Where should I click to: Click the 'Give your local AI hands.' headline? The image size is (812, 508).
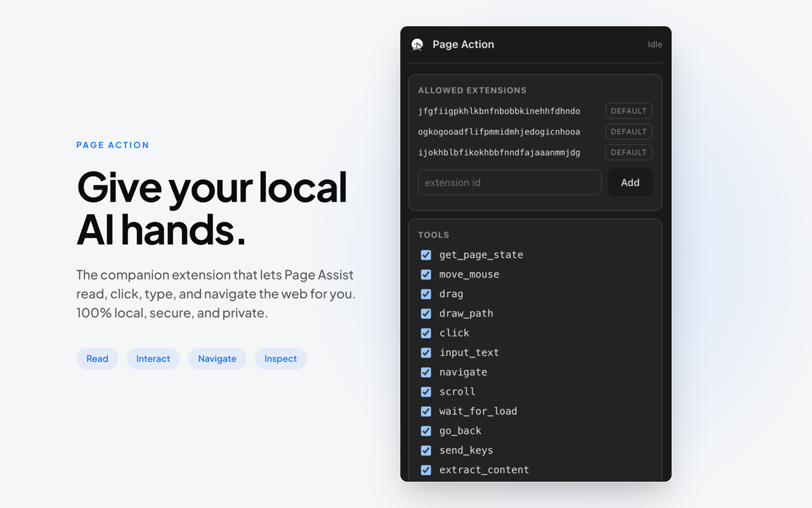212,208
